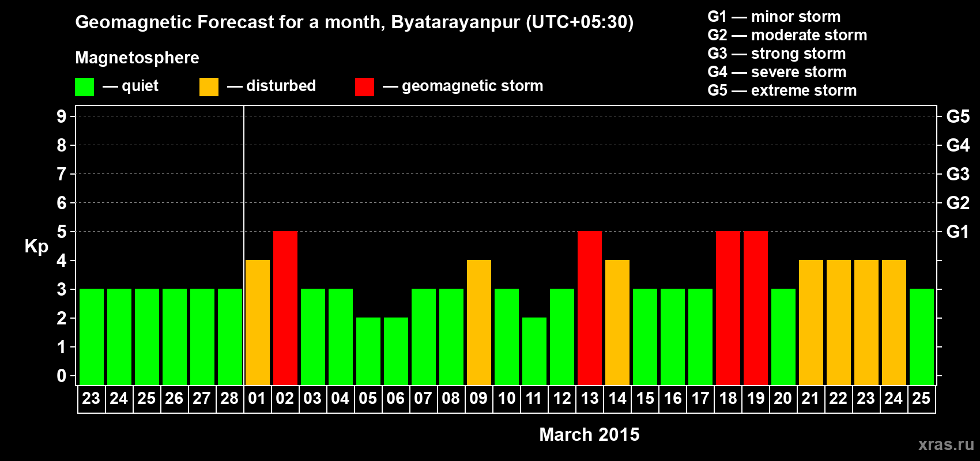This screenshot has width=980, height=461.
Task: Select the green bar above date 16
Action: pyautogui.click(x=673, y=337)
